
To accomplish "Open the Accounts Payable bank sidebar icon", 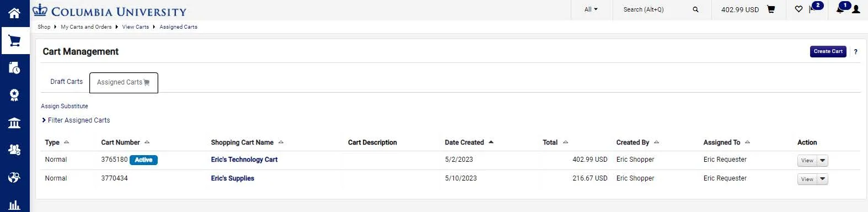I will [14, 123].
